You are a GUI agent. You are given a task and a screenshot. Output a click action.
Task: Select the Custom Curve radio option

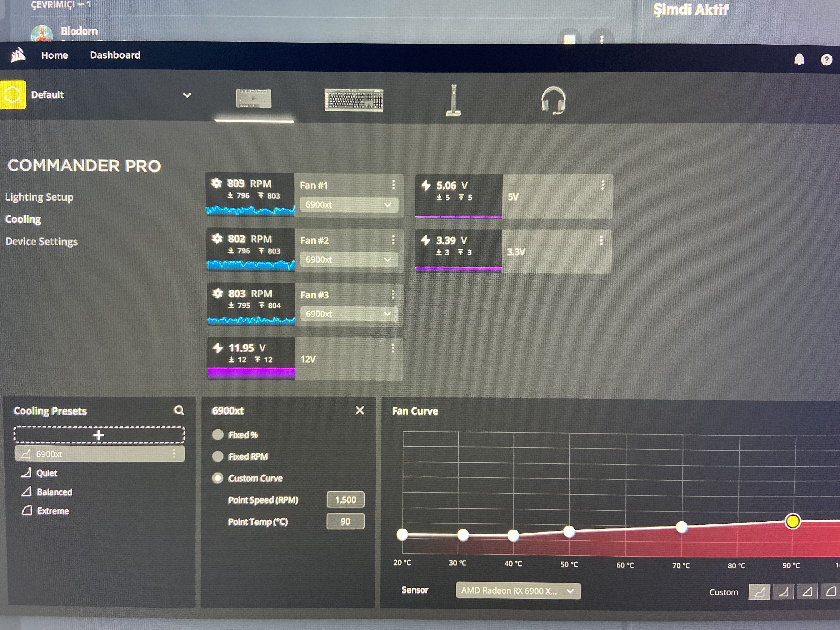click(x=217, y=478)
